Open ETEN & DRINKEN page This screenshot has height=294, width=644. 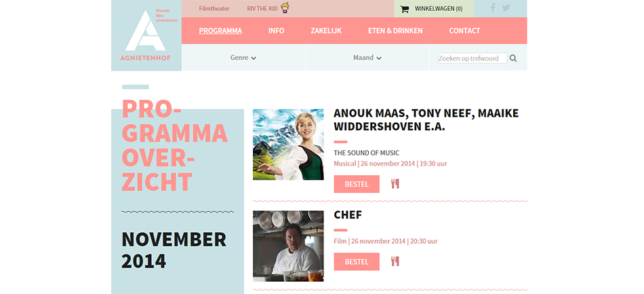click(x=395, y=31)
